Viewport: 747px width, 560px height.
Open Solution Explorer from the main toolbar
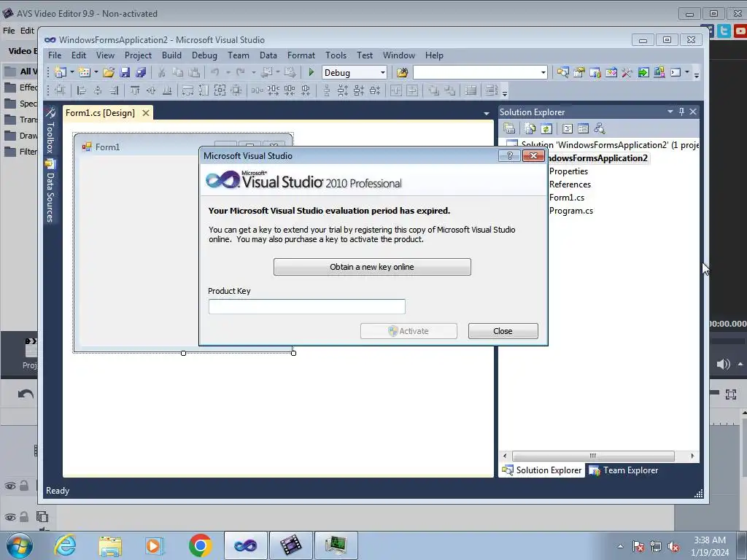pos(562,72)
